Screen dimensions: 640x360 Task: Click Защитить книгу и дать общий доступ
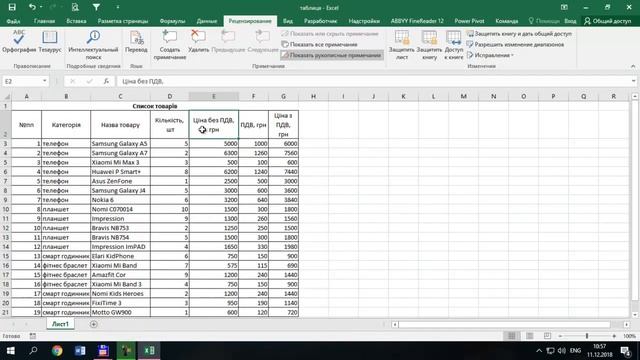click(x=519, y=34)
